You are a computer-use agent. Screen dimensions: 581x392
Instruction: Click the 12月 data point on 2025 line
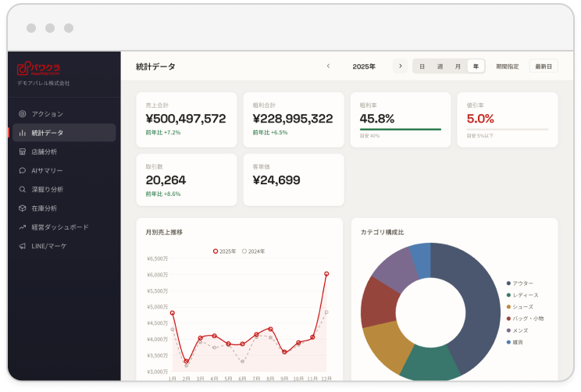(x=326, y=274)
